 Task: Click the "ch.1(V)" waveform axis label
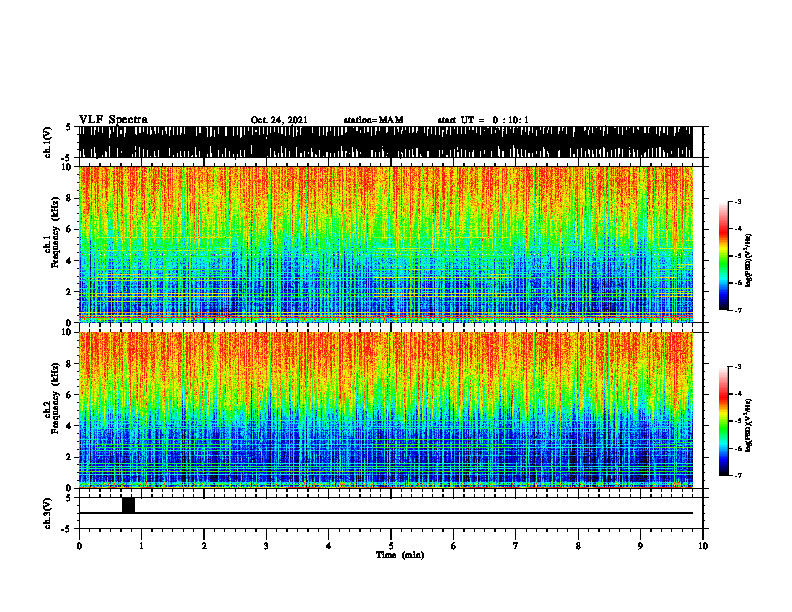(x=48, y=142)
